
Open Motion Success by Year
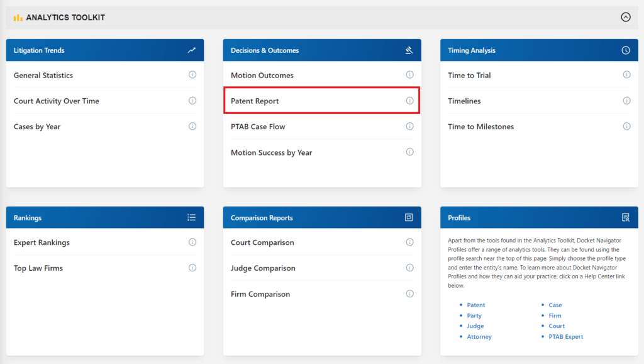(272, 152)
